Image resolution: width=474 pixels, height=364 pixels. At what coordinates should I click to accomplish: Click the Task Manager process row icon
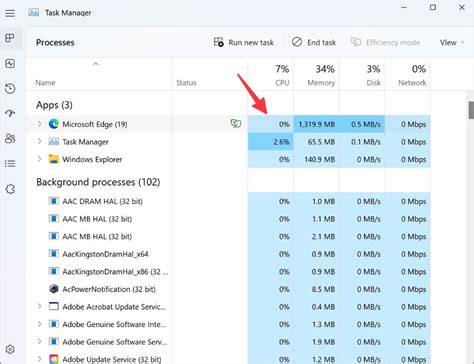(53, 142)
